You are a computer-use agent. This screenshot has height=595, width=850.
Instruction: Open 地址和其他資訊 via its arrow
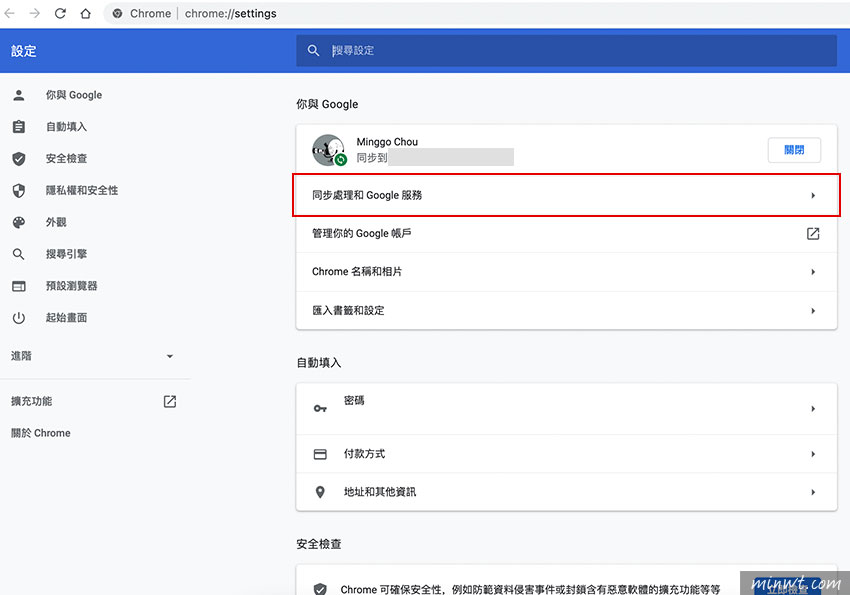tap(813, 492)
